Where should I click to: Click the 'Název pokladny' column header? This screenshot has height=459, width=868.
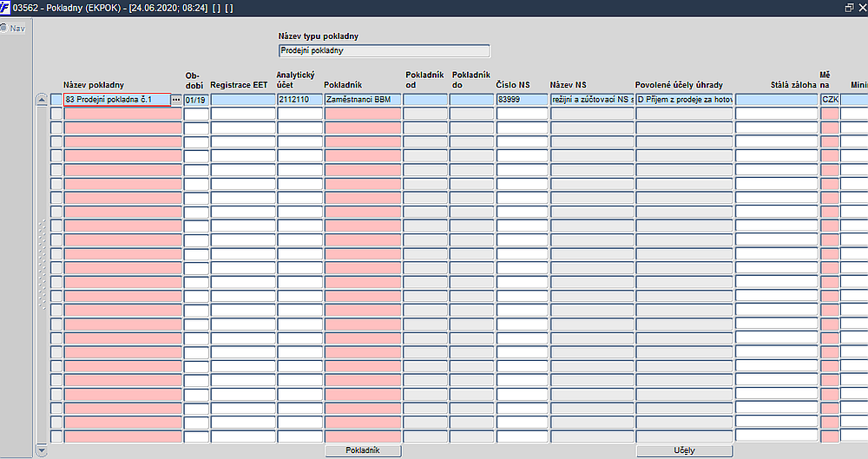94,85
